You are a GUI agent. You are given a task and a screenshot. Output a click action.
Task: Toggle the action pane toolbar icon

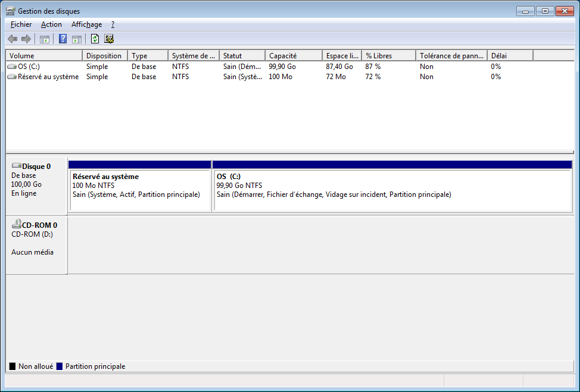pyautogui.click(x=77, y=39)
